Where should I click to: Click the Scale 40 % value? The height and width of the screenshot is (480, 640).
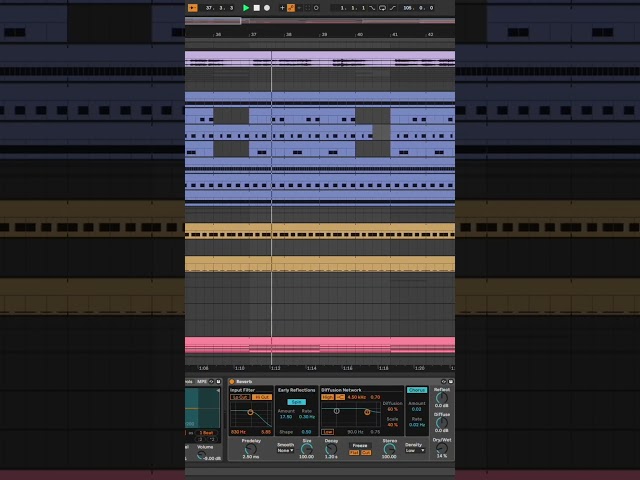click(393, 425)
